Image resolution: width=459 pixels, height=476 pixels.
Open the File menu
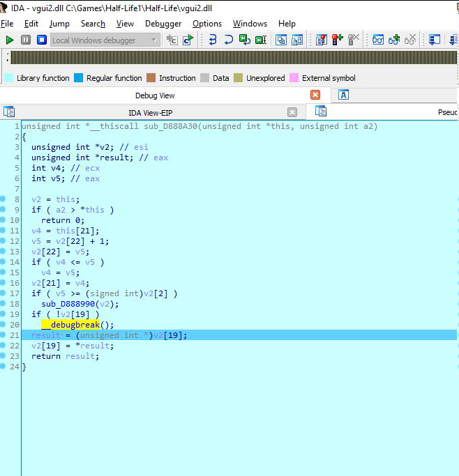point(7,24)
